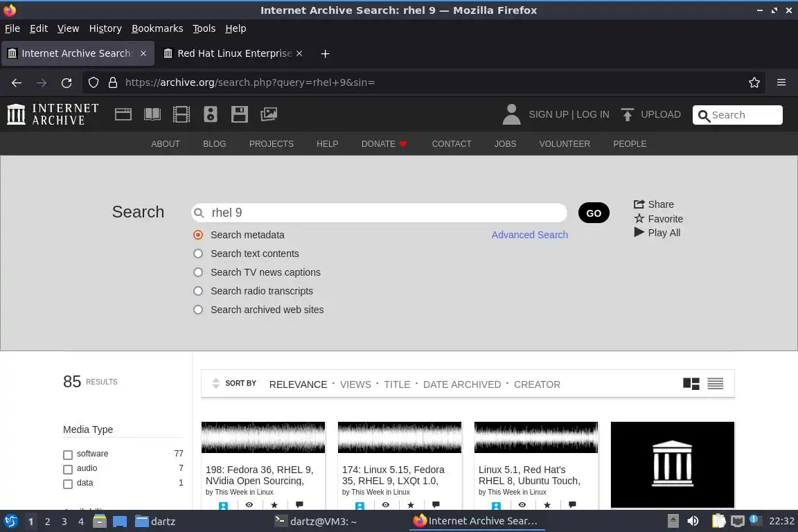The width and height of the screenshot is (798, 532).
Task: Close the Internet Archive Search tab
Action: coord(143,53)
